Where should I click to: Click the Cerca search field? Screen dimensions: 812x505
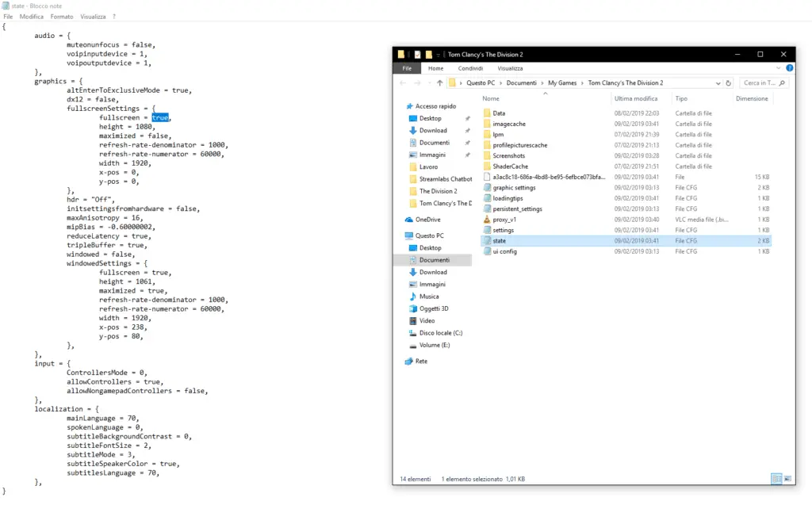764,83
